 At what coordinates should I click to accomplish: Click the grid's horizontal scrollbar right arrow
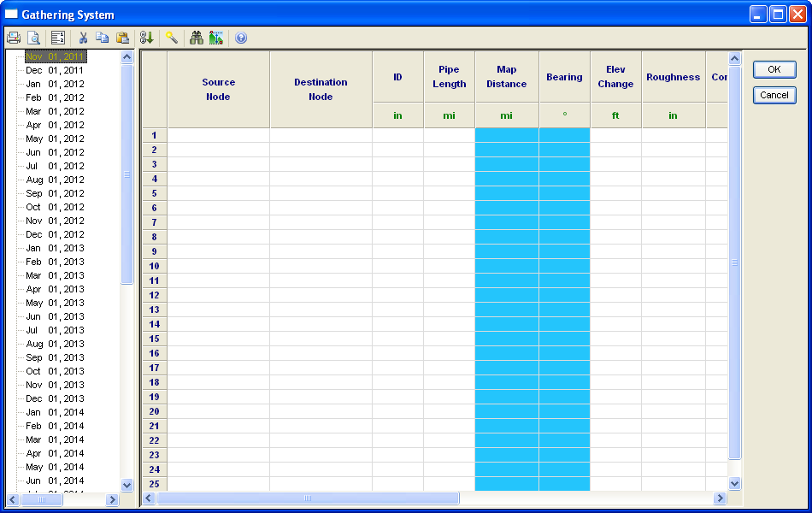(x=720, y=498)
